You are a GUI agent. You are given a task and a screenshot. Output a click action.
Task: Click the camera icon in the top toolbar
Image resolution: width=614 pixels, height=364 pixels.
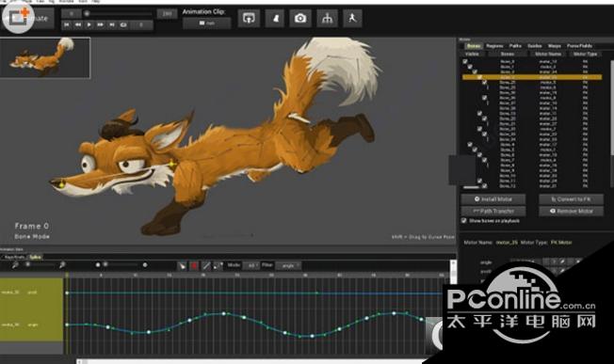point(300,18)
